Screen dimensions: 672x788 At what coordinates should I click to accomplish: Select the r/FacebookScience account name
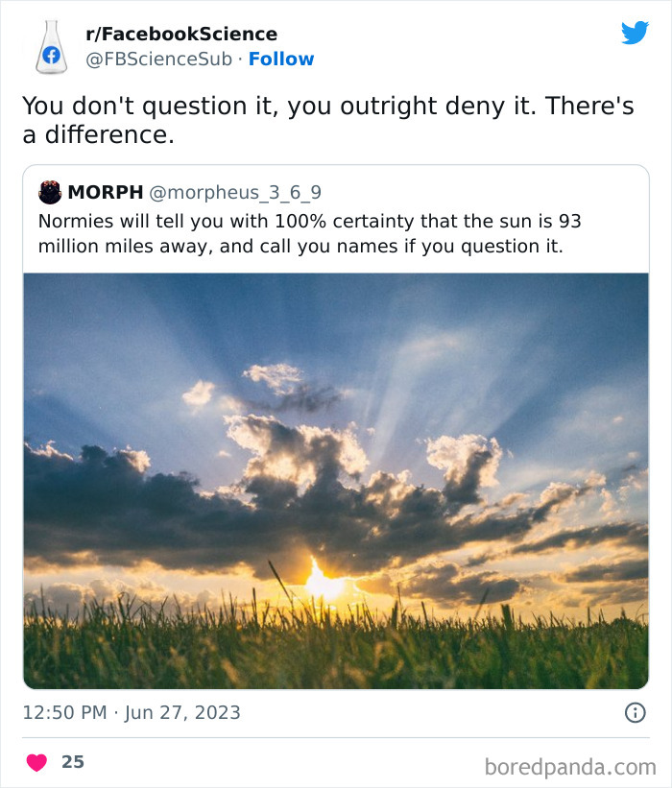click(180, 34)
